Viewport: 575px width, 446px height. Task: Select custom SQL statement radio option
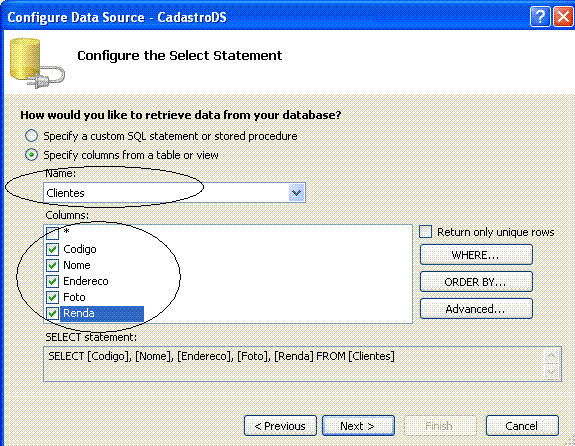[x=31, y=136]
